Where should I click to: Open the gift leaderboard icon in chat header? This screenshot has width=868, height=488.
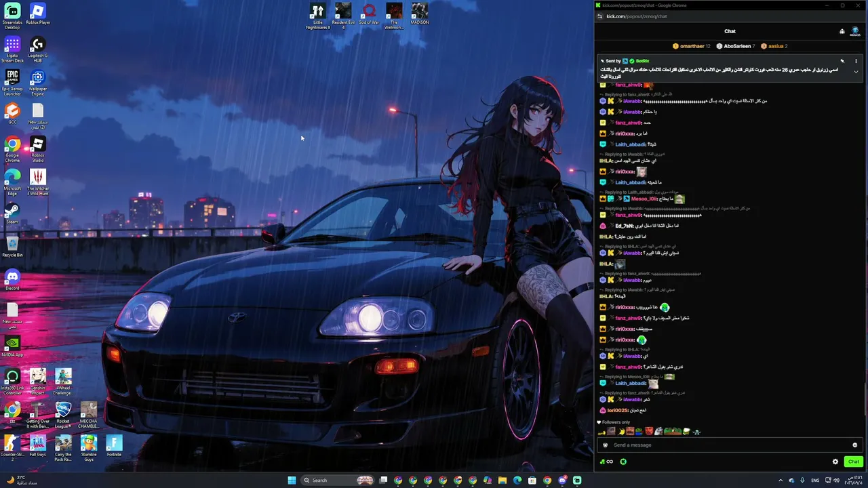tap(842, 31)
